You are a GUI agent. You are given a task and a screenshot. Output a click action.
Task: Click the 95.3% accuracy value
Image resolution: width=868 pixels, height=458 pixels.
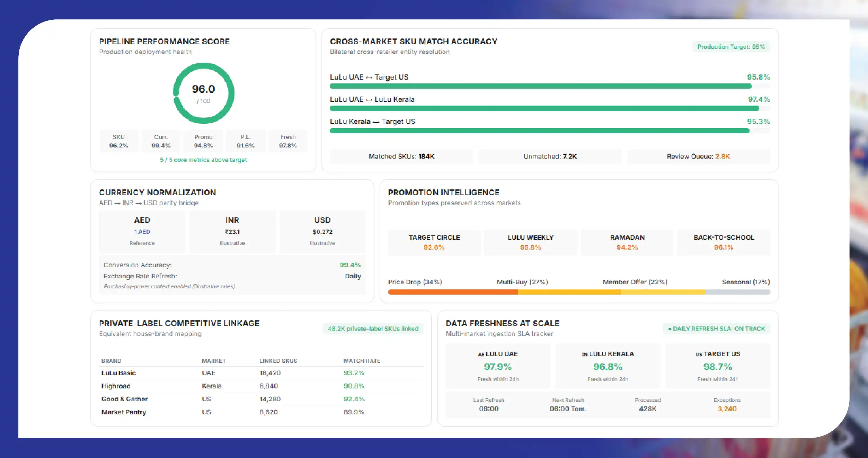click(758, 121)
